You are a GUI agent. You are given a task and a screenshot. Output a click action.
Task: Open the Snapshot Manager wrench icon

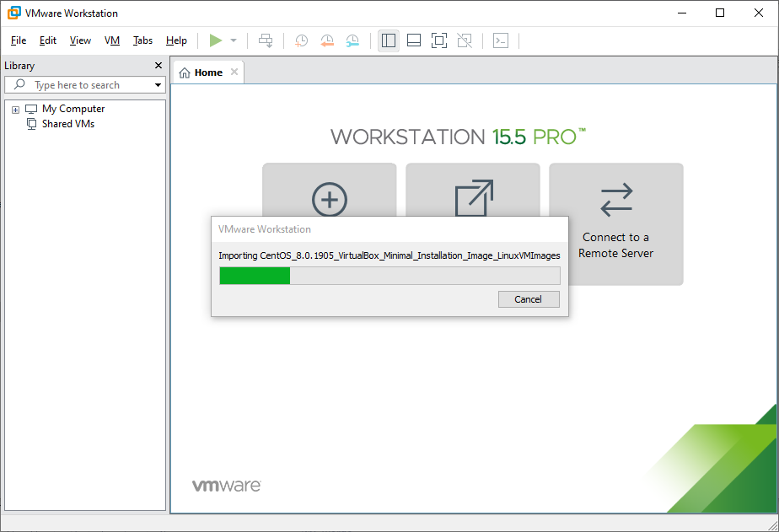tap(352, 40)
